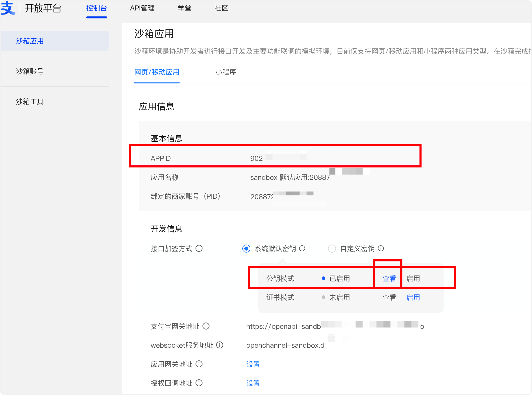Select 沙箱应用 in the sidebar
Screen dimensions: 532x395
[x=55, y=41]
